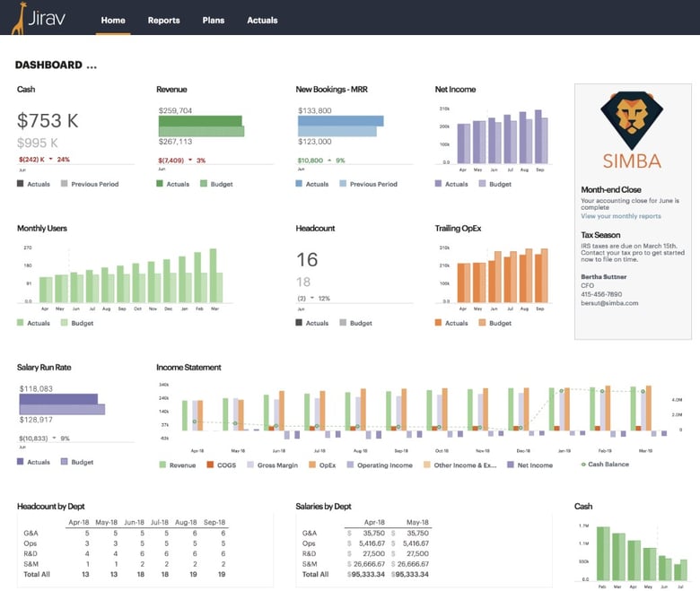Click the $995 K previous cash value
700x591 pixels.
click(38, 143)
